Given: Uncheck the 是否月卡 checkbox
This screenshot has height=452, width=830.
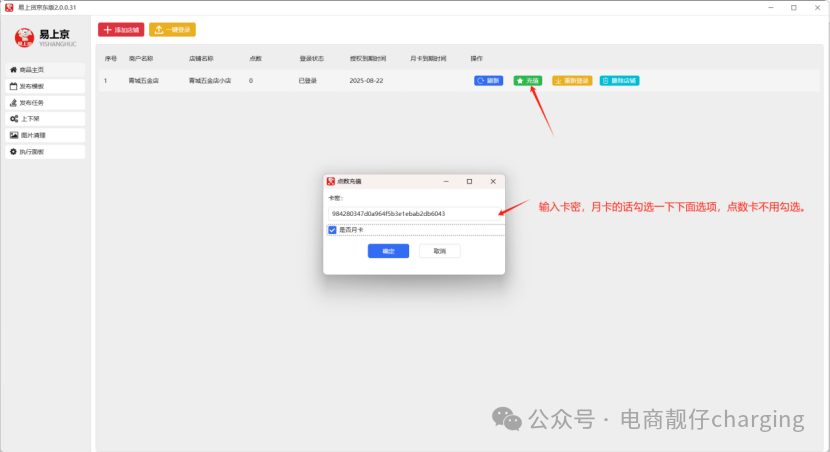Looking at the screenshot, I should pyautogui.click(x=332, y=230).
